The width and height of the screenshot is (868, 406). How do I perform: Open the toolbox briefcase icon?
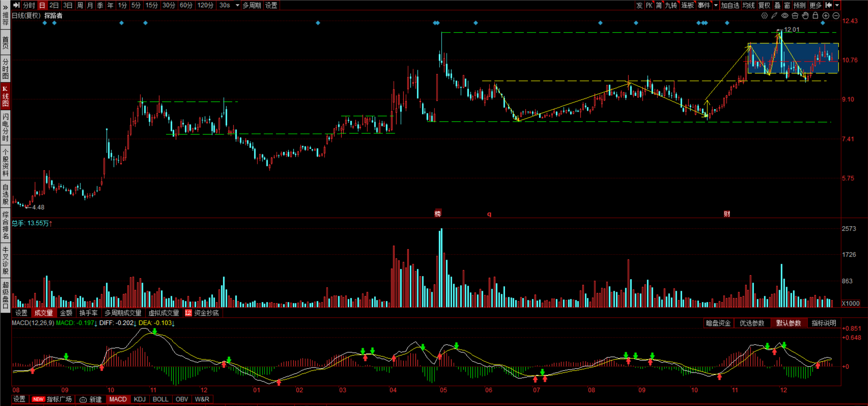coord(795,16)
